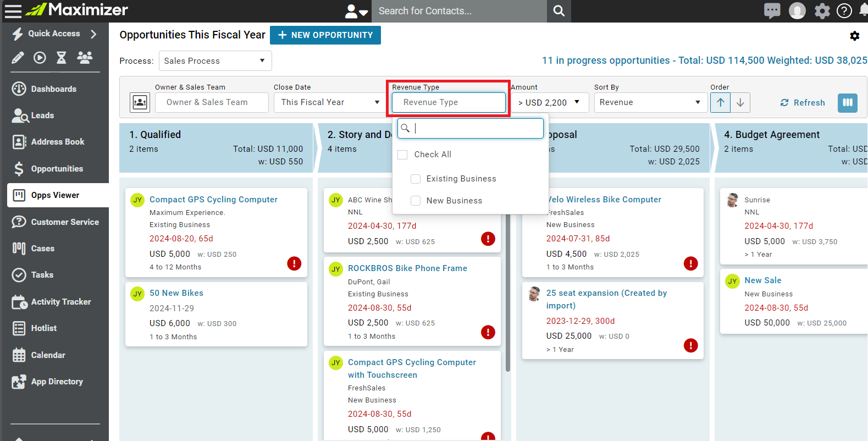This screenshot has height=441, width=868.
Task: Click the Owner & Sales Team field
Action: 212,102
